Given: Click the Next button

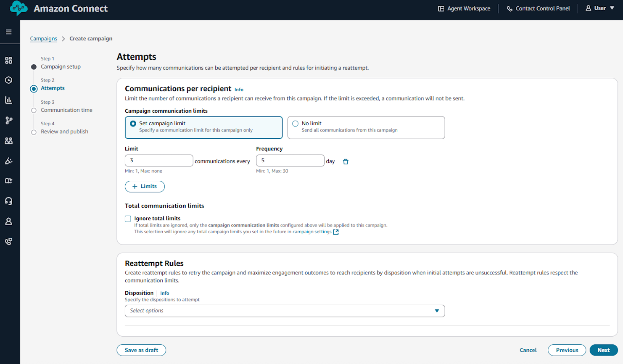Looking at the screenshot, I should (603, 350).
